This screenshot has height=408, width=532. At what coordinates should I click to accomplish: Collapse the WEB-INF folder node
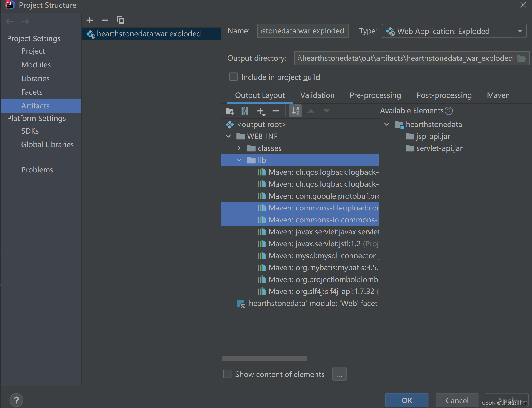point(228,136)
